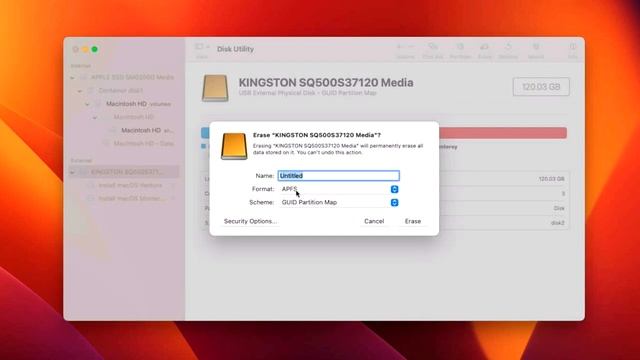Click the Volume add/remove toolbar icon
Screen dimensions: 640x360
405,47
